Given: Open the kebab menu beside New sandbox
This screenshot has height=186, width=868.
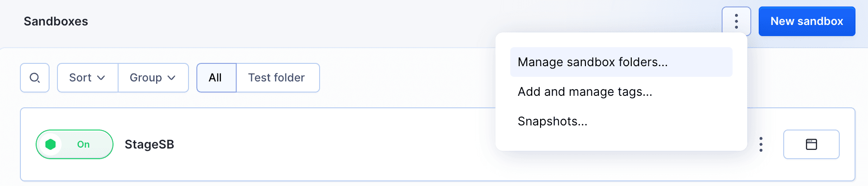Looking at the screenshot, I should 736,21.
